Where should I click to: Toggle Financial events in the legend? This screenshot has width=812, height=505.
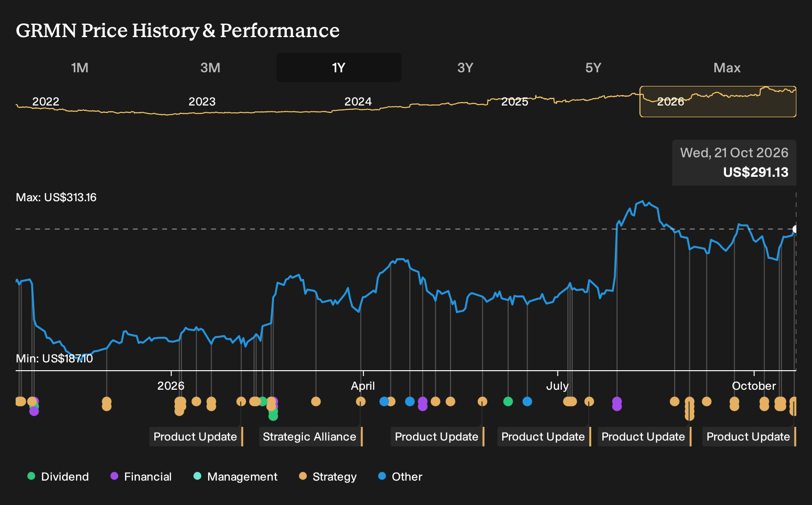point(141,476)
